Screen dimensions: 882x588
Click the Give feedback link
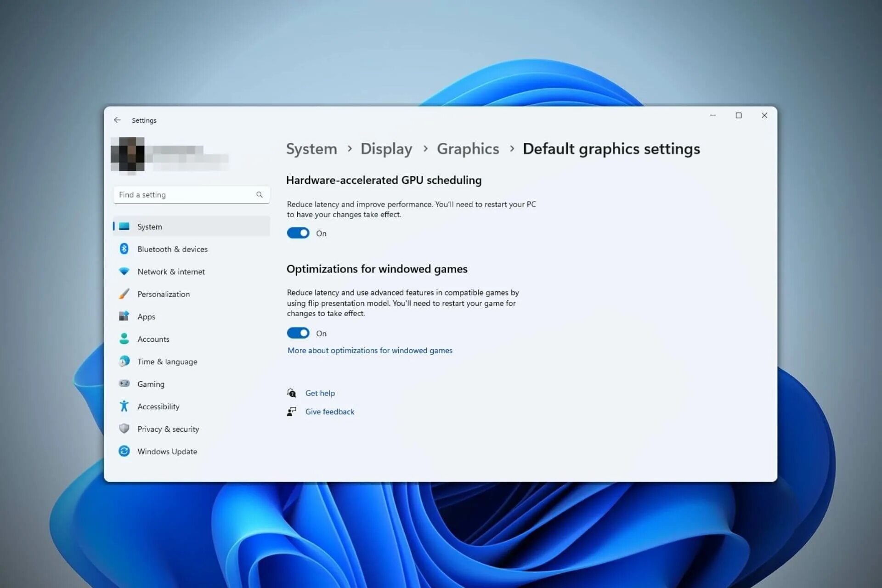[329, 412]
